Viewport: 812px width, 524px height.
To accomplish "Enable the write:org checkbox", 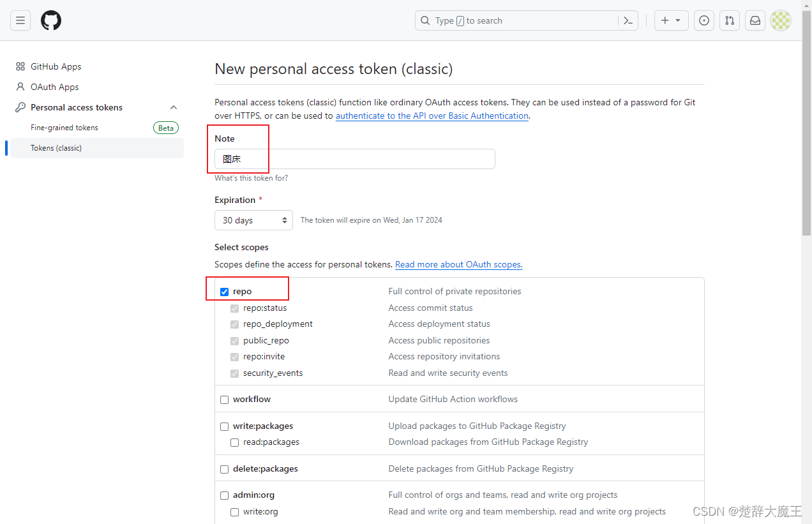I will pos(234,512).
